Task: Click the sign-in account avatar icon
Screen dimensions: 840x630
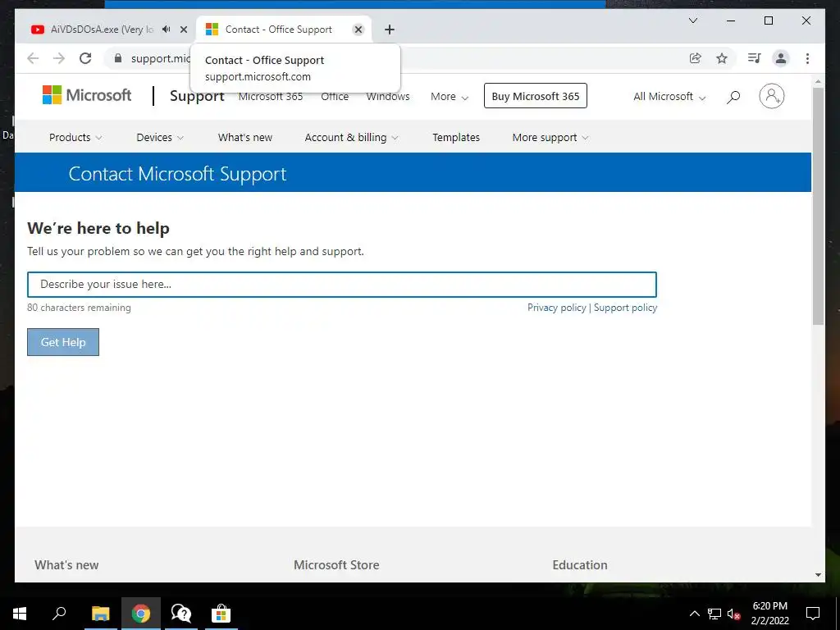Action: click(x=771, y=96)
